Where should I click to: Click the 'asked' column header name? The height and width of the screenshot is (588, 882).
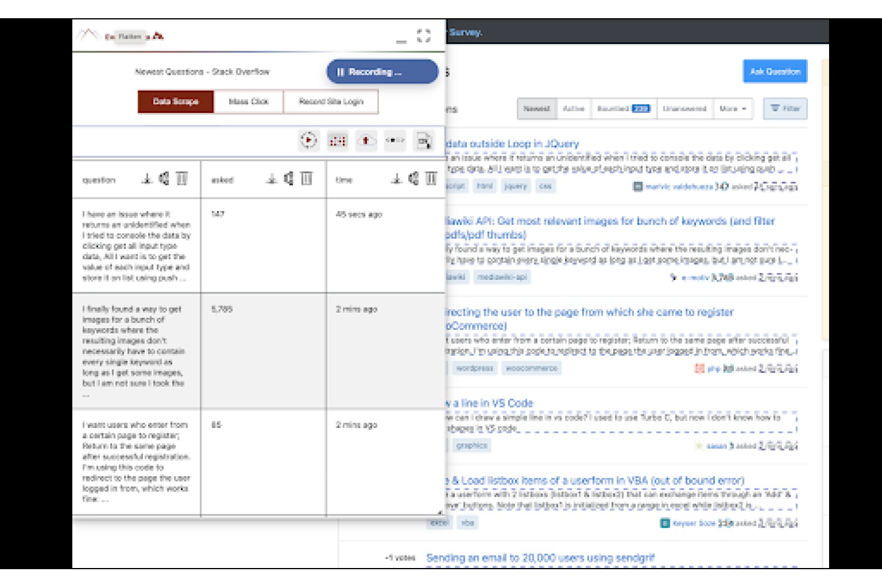point(222,180)
